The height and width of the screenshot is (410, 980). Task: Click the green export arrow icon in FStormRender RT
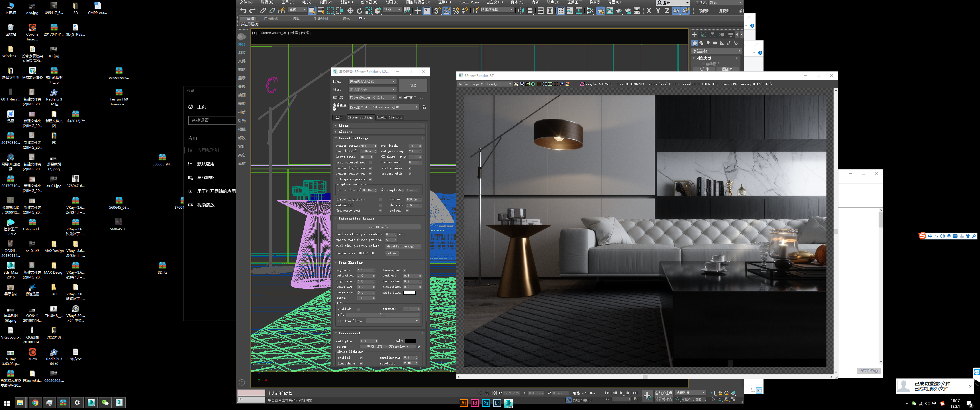[533, 84]
